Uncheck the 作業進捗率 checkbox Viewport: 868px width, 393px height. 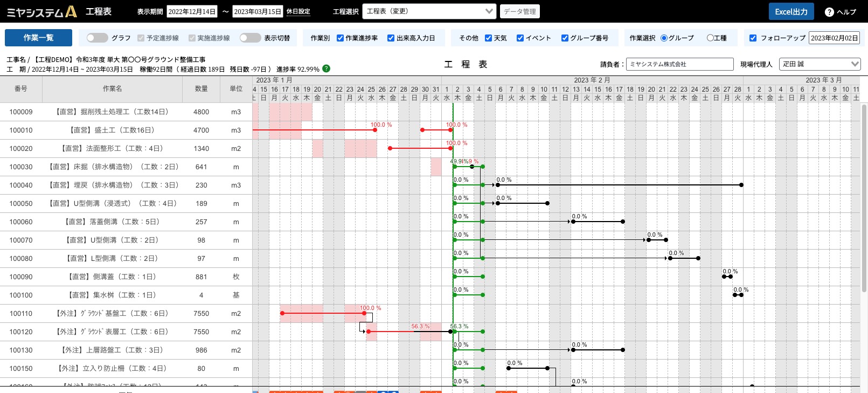coord(340,38)
